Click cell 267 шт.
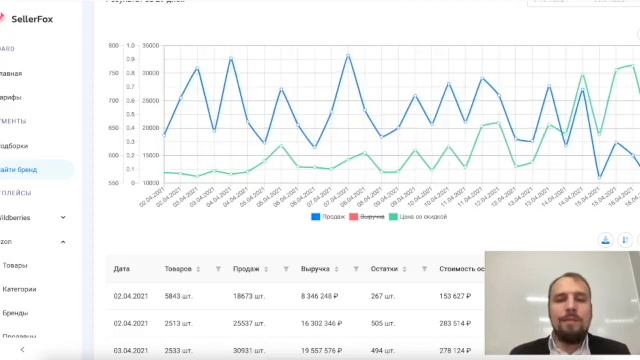Viewport: 640px width, 360px height. coord(383,296)
